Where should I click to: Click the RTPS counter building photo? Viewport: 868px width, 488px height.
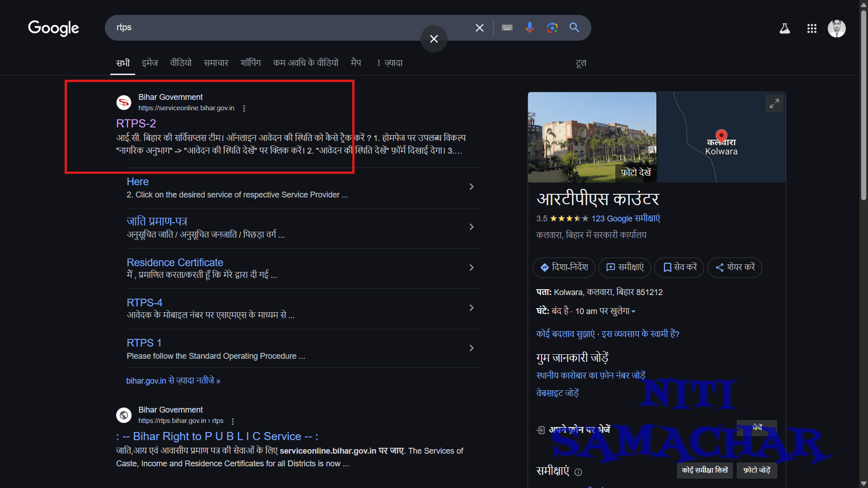592,137
